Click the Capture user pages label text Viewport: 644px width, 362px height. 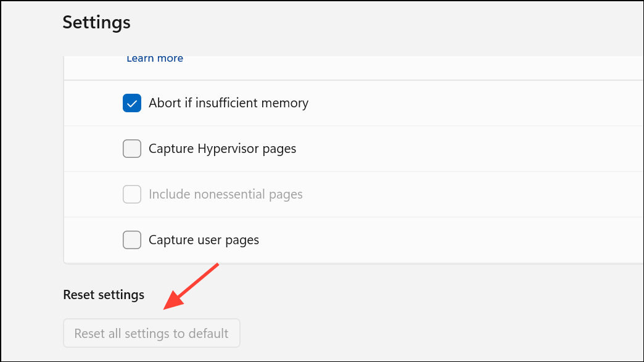pyautogui.click(x=204, y=240)
